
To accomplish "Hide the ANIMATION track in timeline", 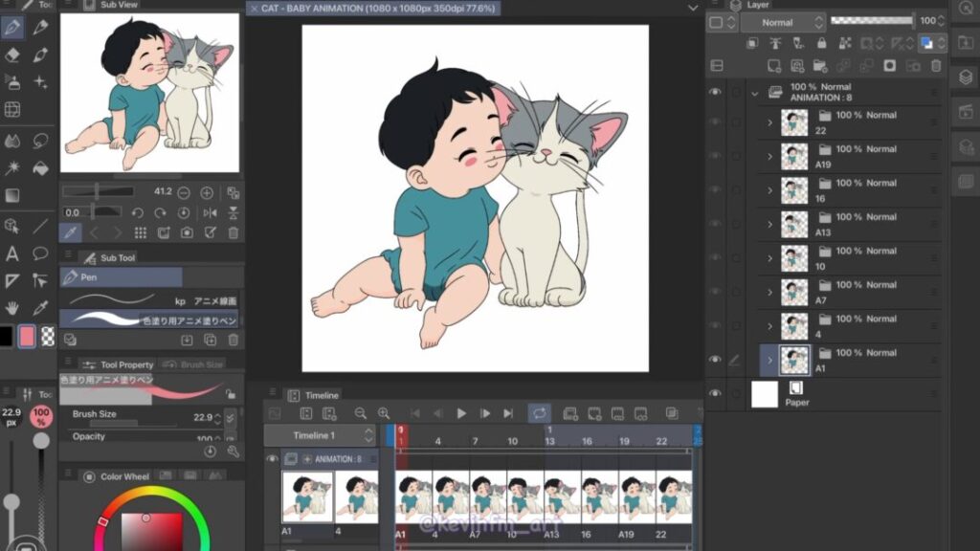I will pos(273,459).
